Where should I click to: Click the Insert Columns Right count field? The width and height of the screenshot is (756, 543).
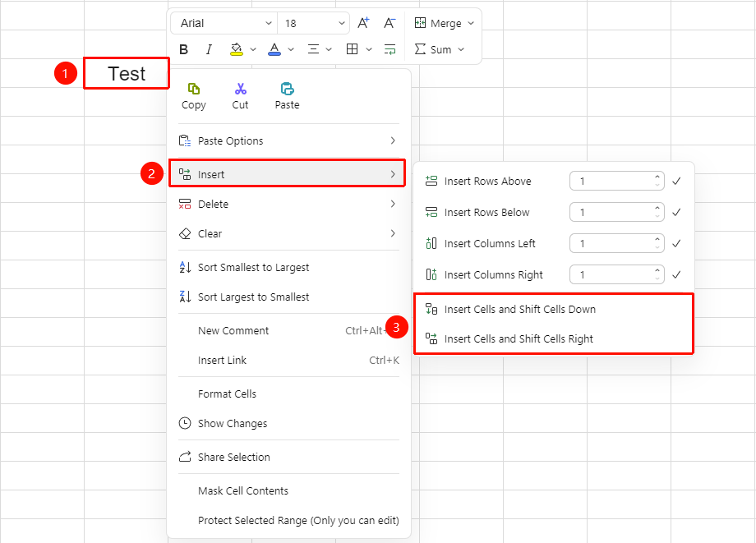[x=616, y=274]
